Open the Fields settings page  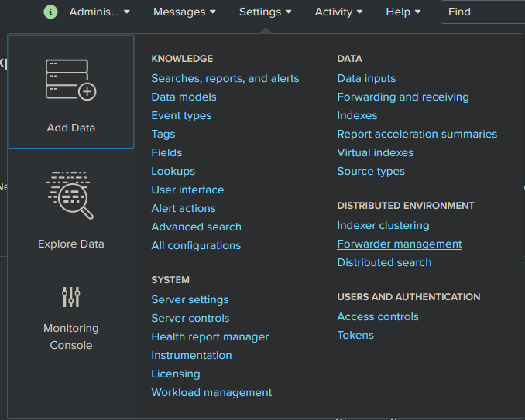pos(166,152)
